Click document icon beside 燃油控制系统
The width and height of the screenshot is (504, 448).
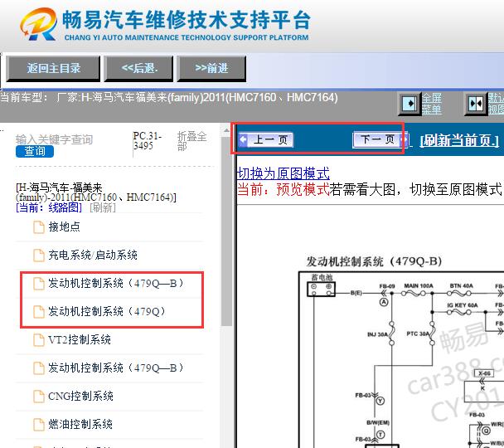pos(39,425)
